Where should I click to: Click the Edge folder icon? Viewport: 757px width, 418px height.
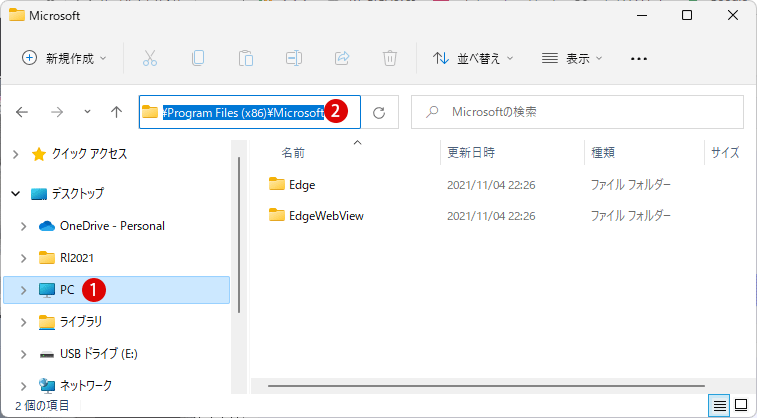coord(277,184)
